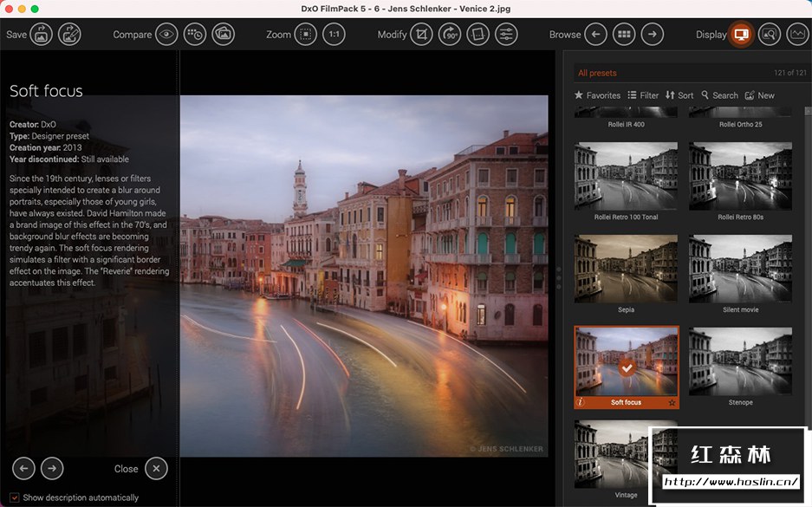
Task: Open the image browser grid view
Action: point(623,35)
